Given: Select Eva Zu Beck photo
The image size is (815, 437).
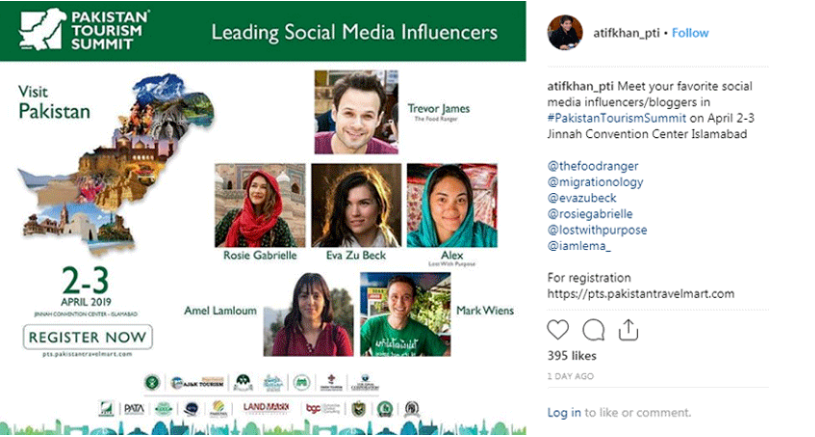Looking at the screenshot, I should (x=356, y=205).
